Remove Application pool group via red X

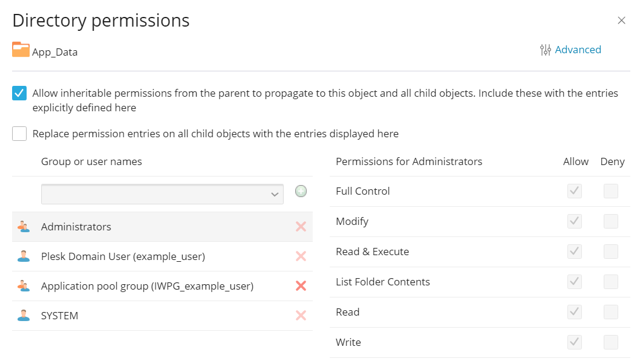[x=301, y=285]
